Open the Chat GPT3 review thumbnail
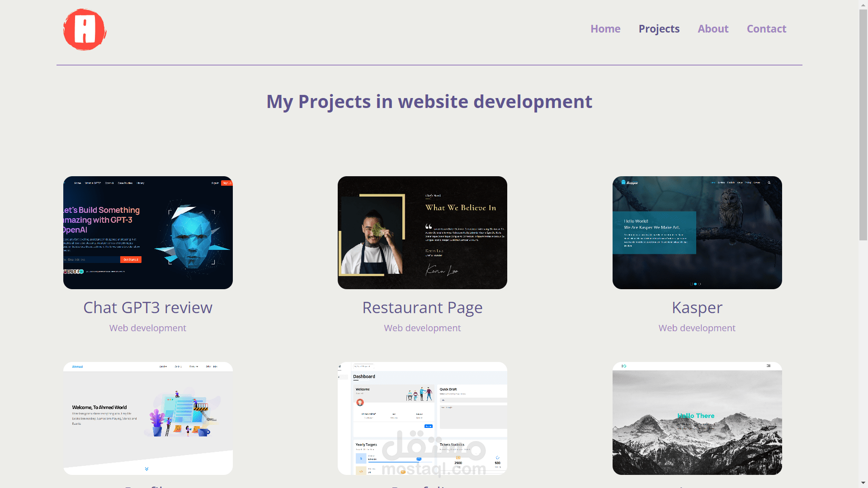The image size is (868, 488). [148, 232]
